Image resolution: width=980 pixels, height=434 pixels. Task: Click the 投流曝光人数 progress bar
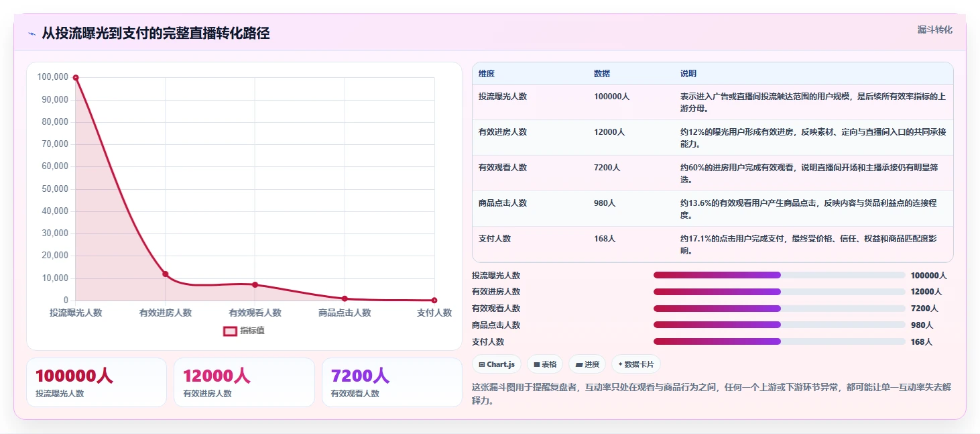[x=779, y=275]
